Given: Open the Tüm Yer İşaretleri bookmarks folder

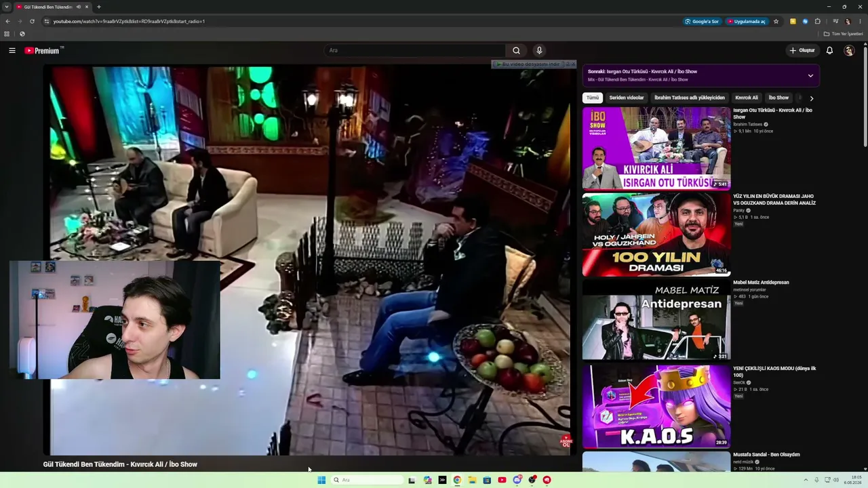Looking at the screenshot, I should tap(844, 34).
